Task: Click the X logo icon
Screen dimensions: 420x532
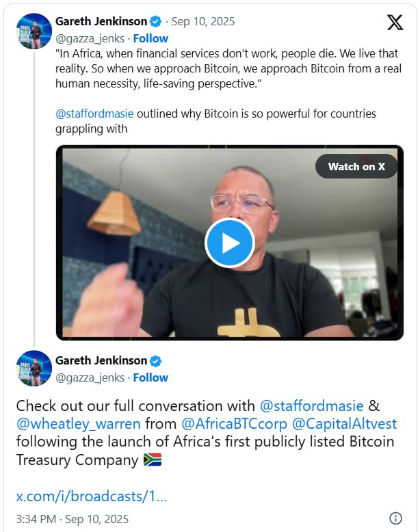Action: coord(395,23)
